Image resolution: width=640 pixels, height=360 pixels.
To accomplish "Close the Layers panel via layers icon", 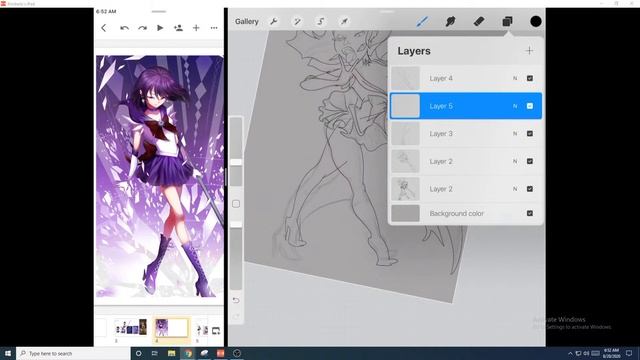I will pos(507,21).
